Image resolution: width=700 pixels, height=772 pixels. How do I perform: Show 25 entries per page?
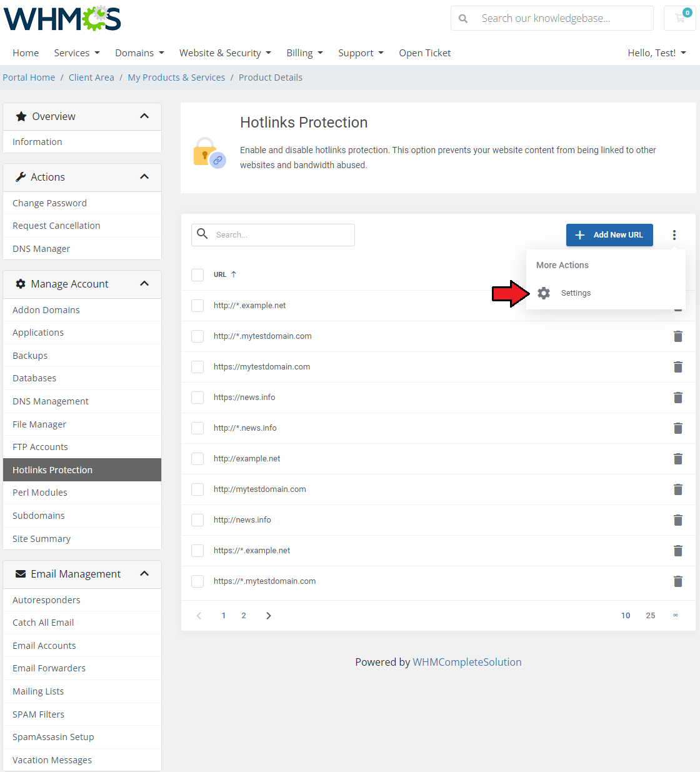tap(651, 616)
